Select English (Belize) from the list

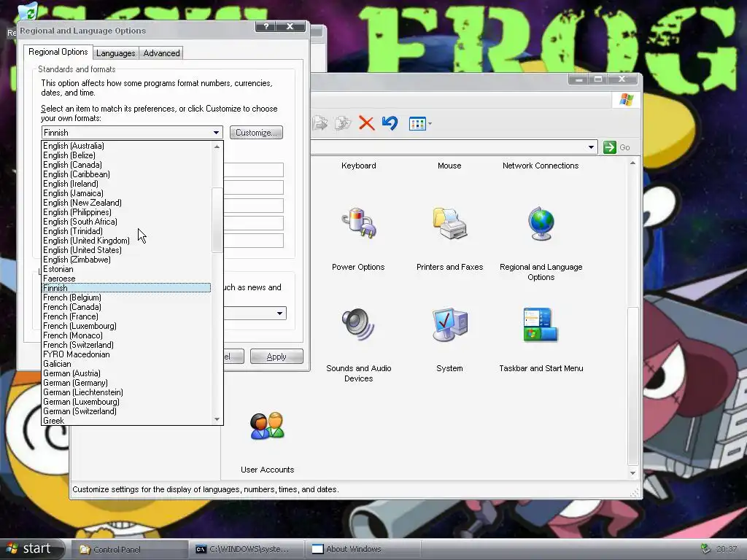pos(126,155)
